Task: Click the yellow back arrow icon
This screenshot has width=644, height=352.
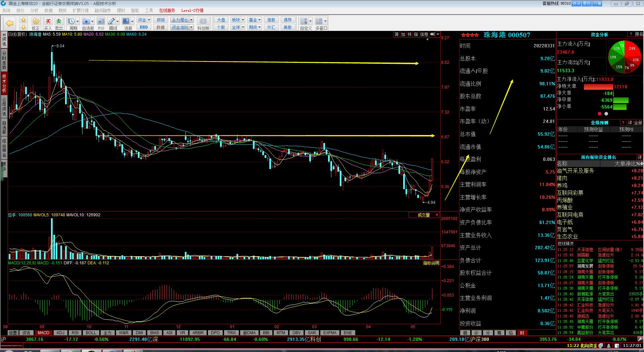Action: point(9,24)
